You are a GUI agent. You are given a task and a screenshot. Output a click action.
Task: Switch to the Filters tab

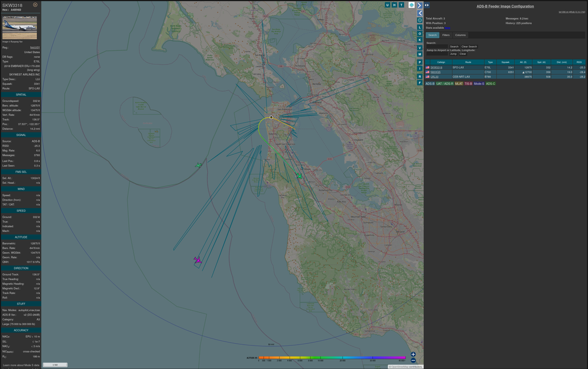446,35
